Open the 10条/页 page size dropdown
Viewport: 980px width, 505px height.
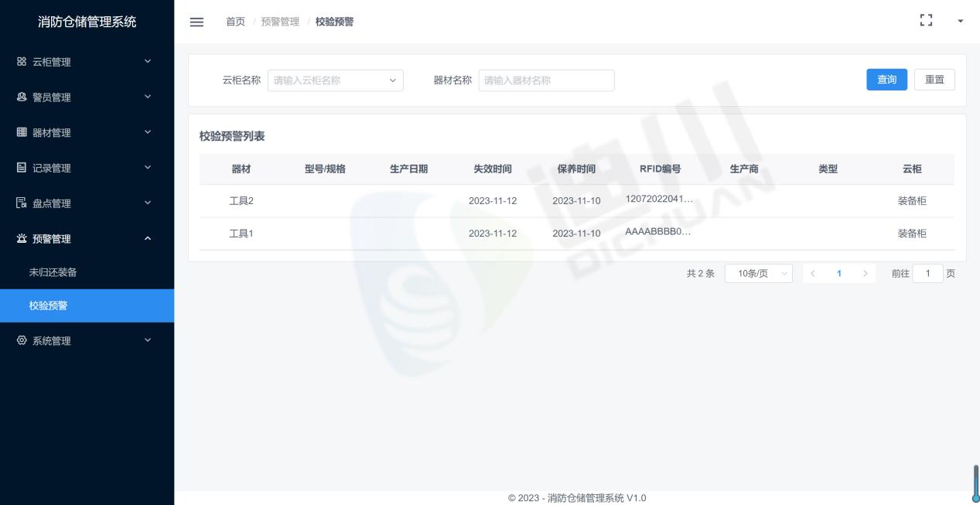pyautogui.click(x=758, y=274)
